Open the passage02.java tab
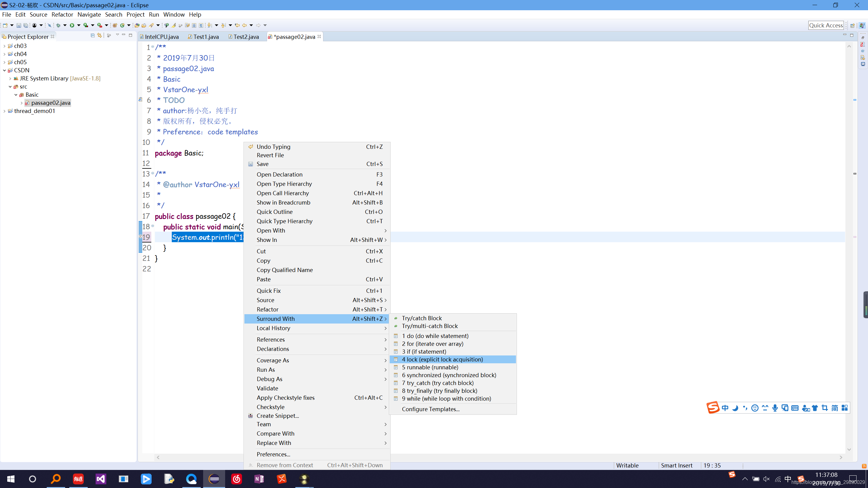Screen dimensions: 868x488 [x=293, y=36]
